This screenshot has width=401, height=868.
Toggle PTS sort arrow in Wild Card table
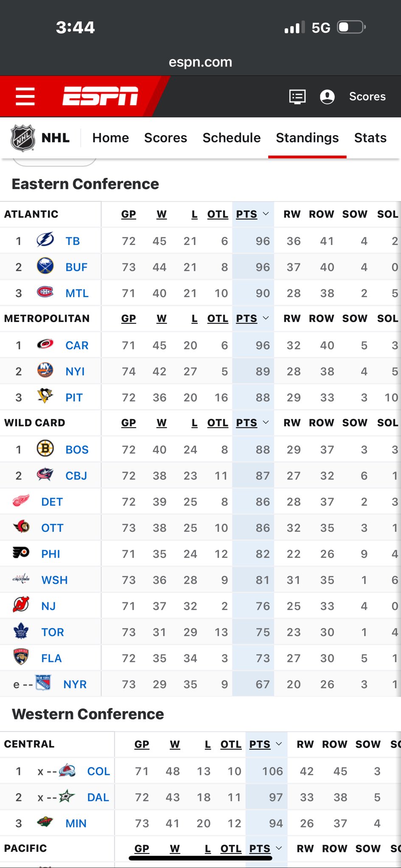266,423
